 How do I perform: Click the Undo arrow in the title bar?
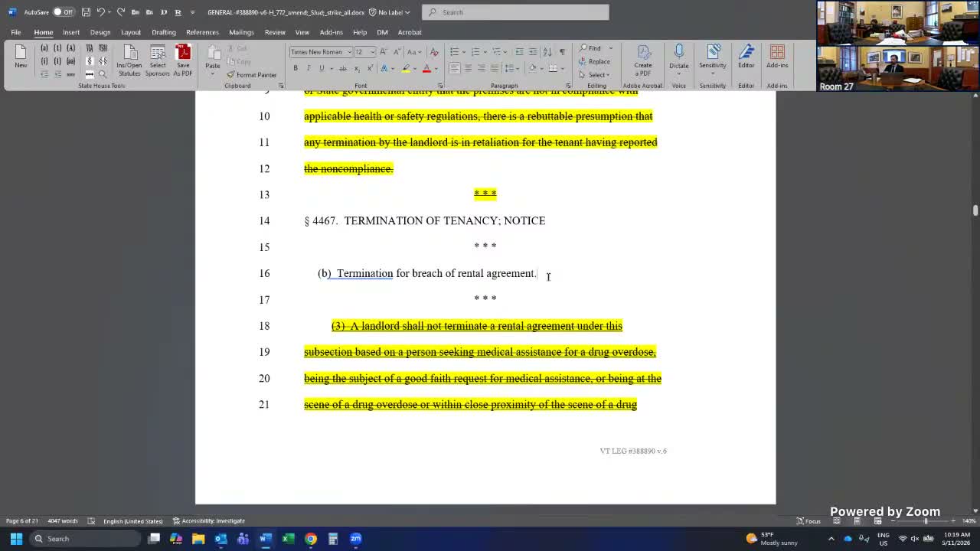(100, 12)
